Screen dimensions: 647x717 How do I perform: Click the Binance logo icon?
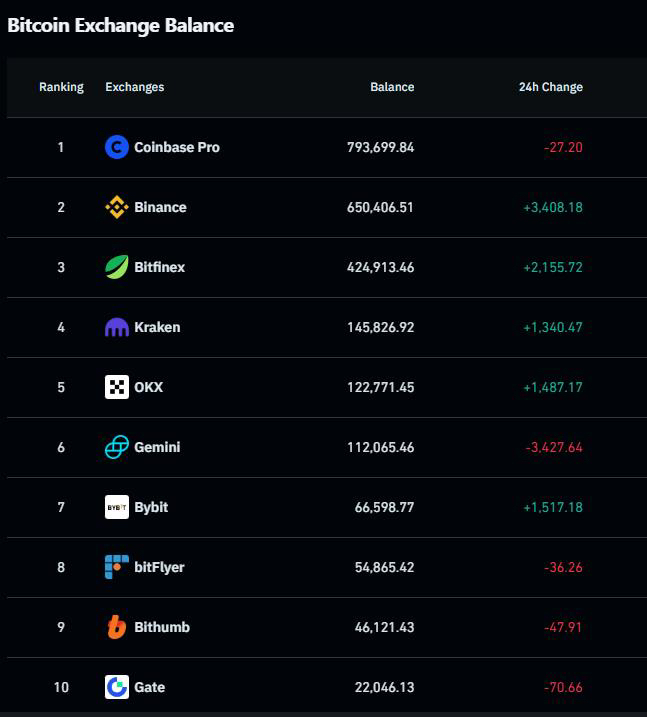pos(117,207)
